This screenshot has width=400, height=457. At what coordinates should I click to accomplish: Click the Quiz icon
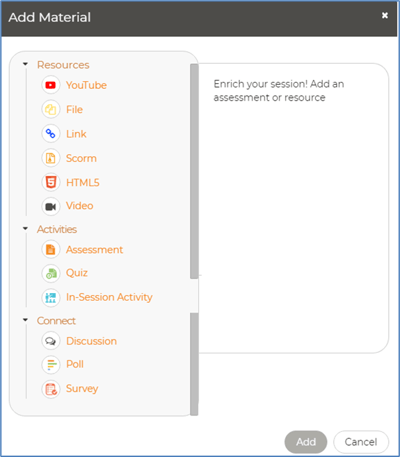[51, 273]
